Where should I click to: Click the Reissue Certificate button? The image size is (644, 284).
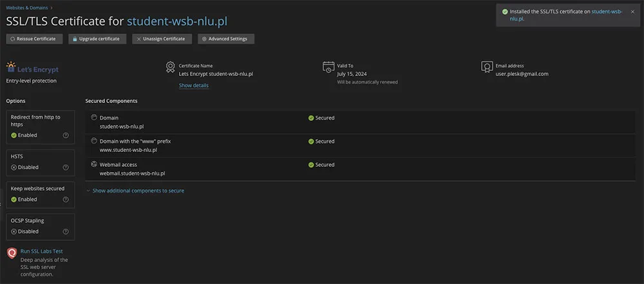point(34,39)
